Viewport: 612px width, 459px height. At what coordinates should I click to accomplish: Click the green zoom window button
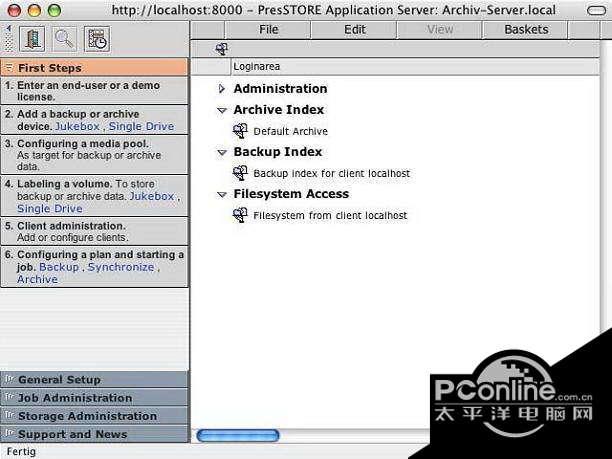[54, 11]
